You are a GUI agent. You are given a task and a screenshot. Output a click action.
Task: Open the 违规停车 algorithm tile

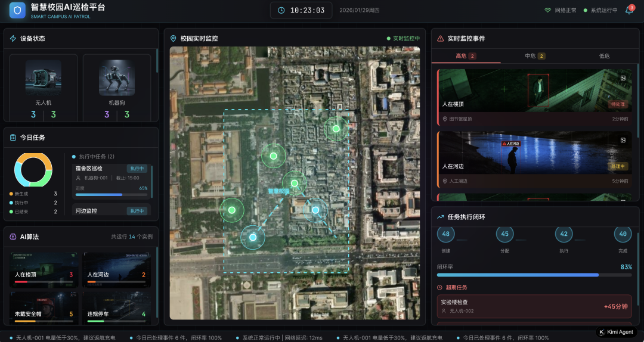point(116,308)
